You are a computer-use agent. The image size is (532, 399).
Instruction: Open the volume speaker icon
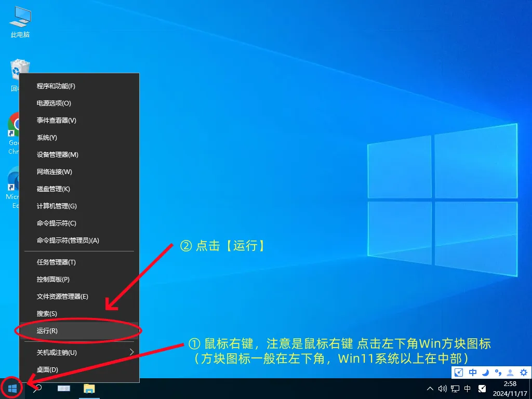443,388
